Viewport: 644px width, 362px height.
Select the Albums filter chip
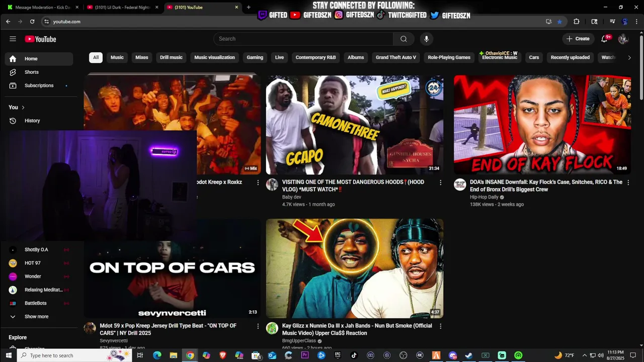356,57
